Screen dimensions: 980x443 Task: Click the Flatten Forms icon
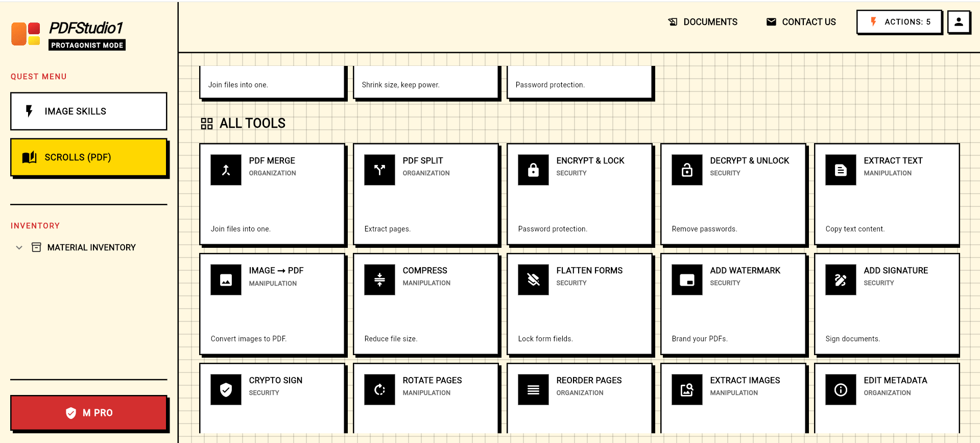click(x=533, y=279)
